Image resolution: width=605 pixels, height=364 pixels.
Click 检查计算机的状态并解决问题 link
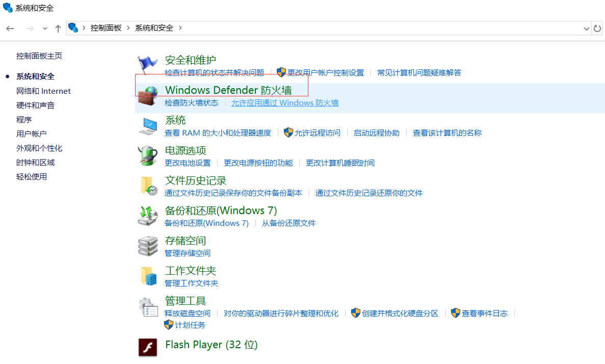(215, 72)
